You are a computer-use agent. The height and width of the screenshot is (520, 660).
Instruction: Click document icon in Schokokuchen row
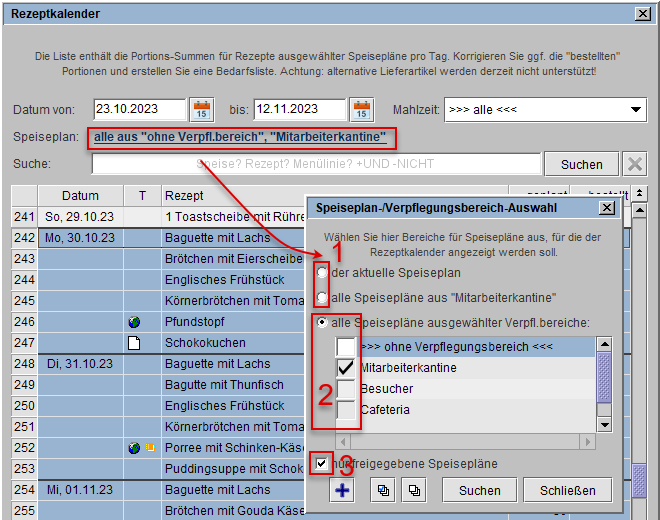click(x=134, y=343)
